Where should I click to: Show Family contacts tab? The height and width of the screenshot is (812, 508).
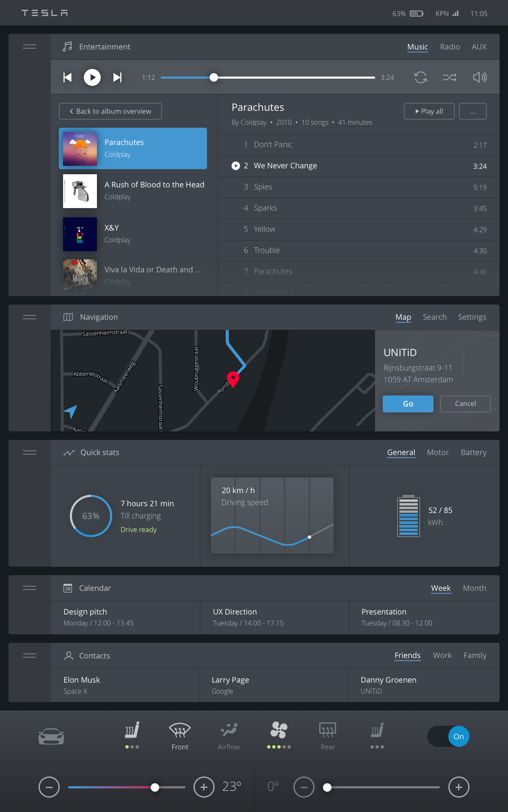475,656
